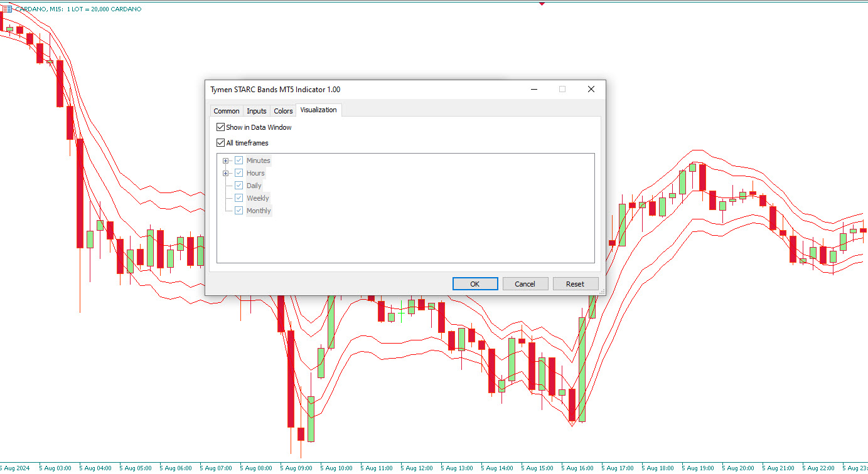Go to the Colors tab
868x474 pixels.
[x=283, y=111]
